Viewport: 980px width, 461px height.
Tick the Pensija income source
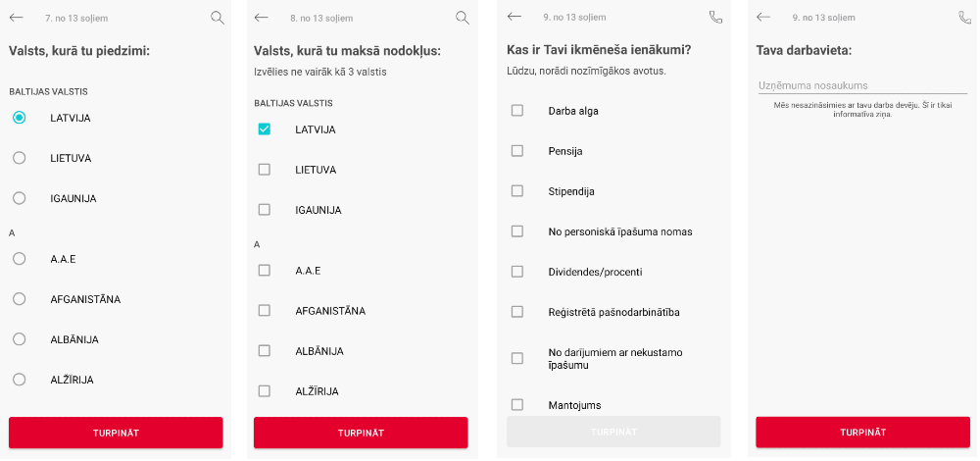(x=517, y=151)
